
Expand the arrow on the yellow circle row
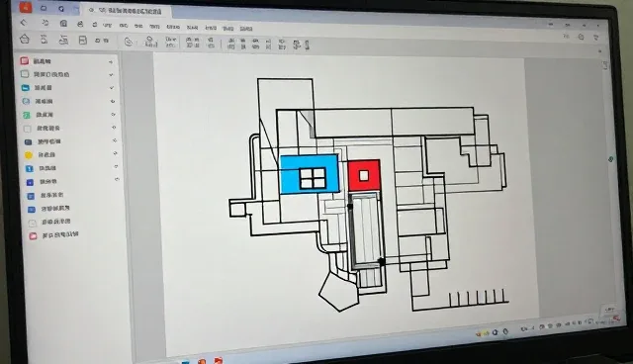(115, 153)
